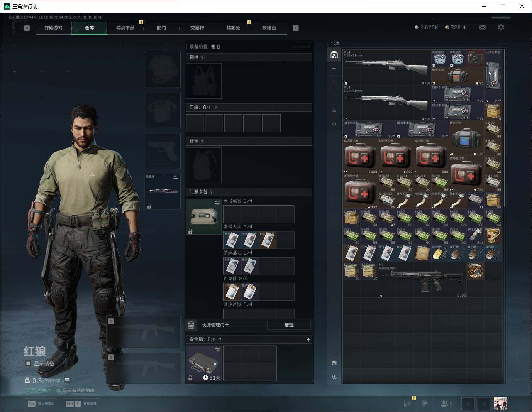This screenshot has height=412, width=532.
Task: Select the 战地医疗箱 with 735 durability
Action: click(466, 174)
